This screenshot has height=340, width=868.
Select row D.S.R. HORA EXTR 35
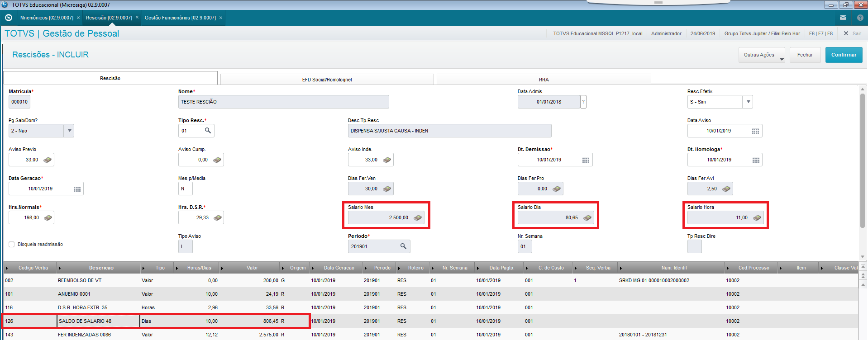click(x=430, y=307)
